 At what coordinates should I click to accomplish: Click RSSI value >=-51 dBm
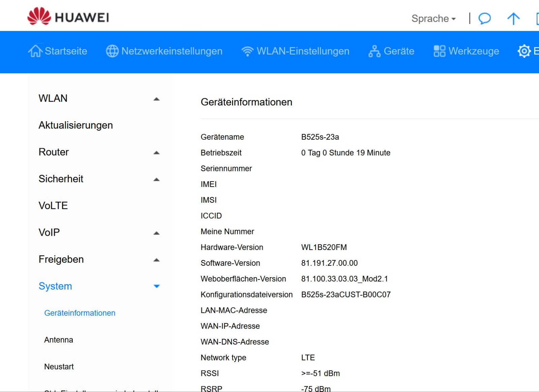320,373
